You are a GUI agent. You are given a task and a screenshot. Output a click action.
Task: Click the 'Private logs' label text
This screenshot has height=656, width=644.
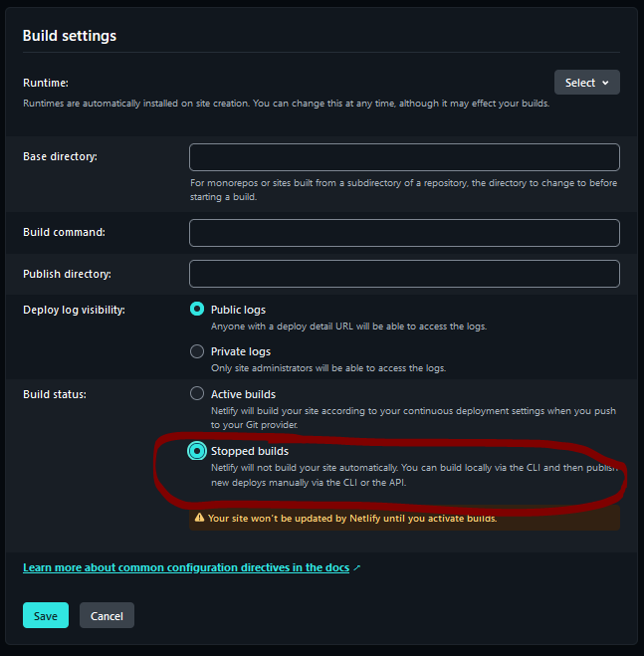241,351
